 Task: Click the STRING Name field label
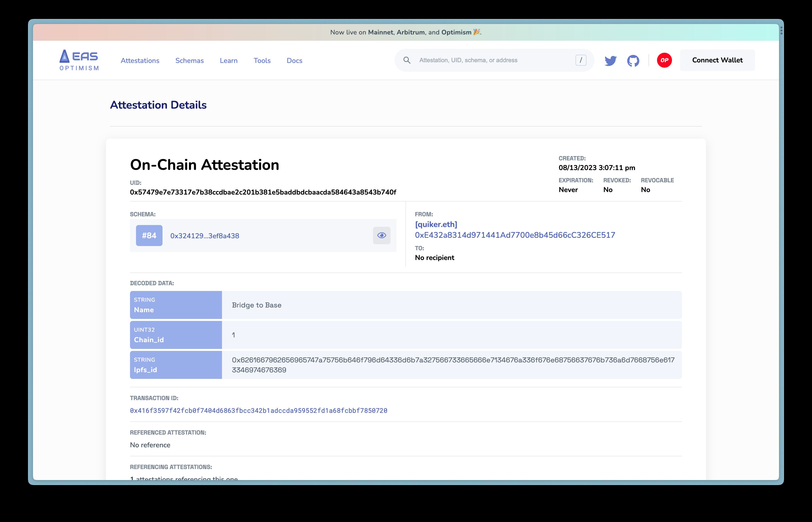click(x=176, y=305)
